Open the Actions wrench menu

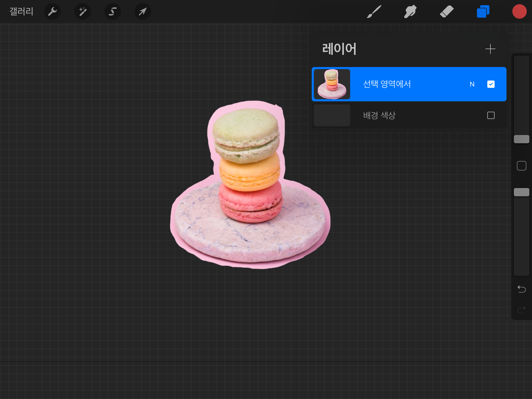(x=52, y=12)
